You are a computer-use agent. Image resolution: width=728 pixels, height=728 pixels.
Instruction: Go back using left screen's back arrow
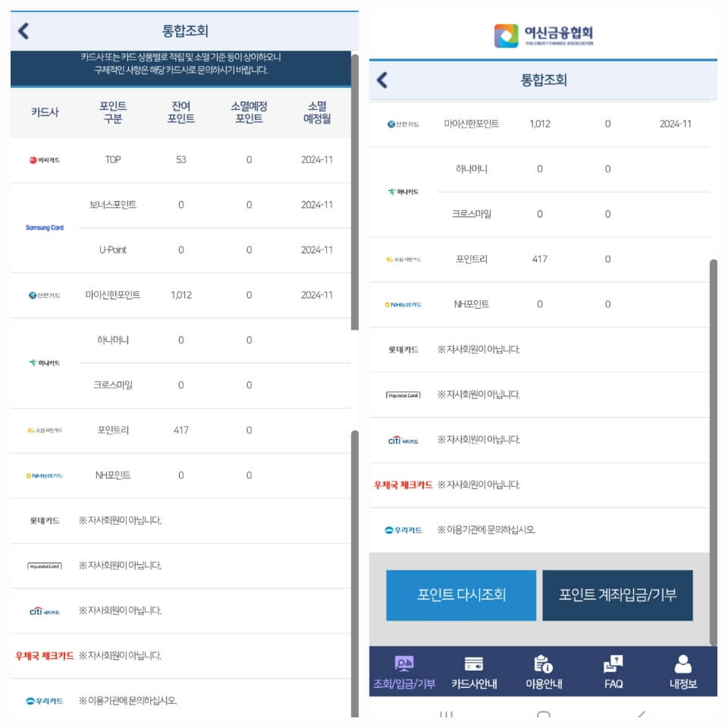(x=24, y=31)
